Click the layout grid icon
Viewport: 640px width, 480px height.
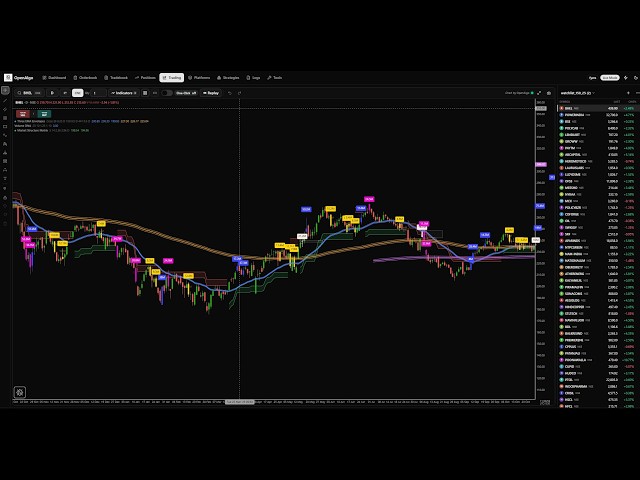click(x=145, y=93)
